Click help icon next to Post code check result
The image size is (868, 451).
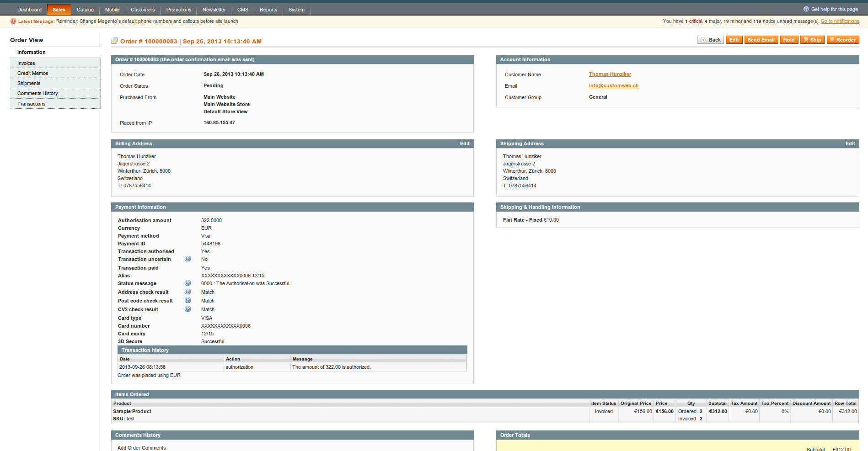[x=188, y=301]
